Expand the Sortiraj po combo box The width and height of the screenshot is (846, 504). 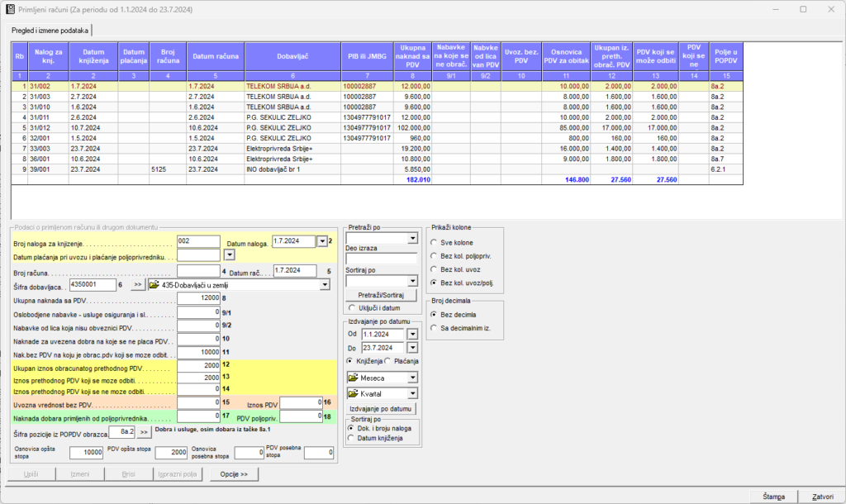click(x=411, y=281)
